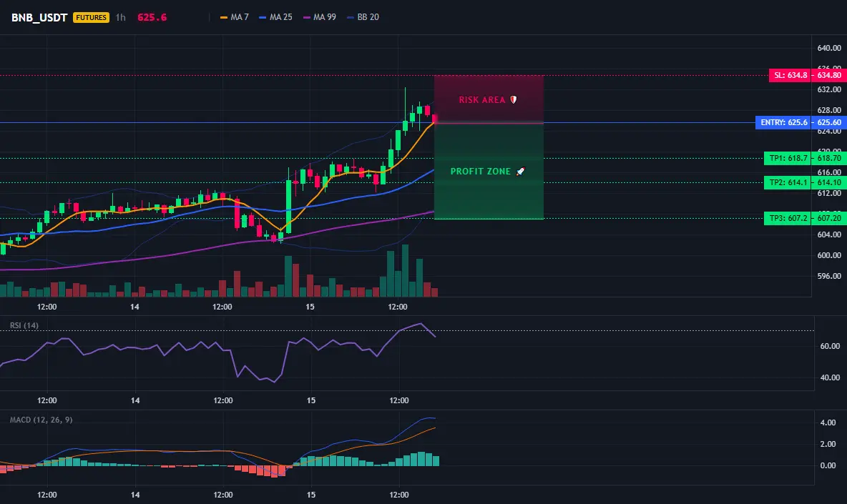The image size is (847, 504).
Task: Click the 632.00 price axis value
Action: [x=829, y=89]
